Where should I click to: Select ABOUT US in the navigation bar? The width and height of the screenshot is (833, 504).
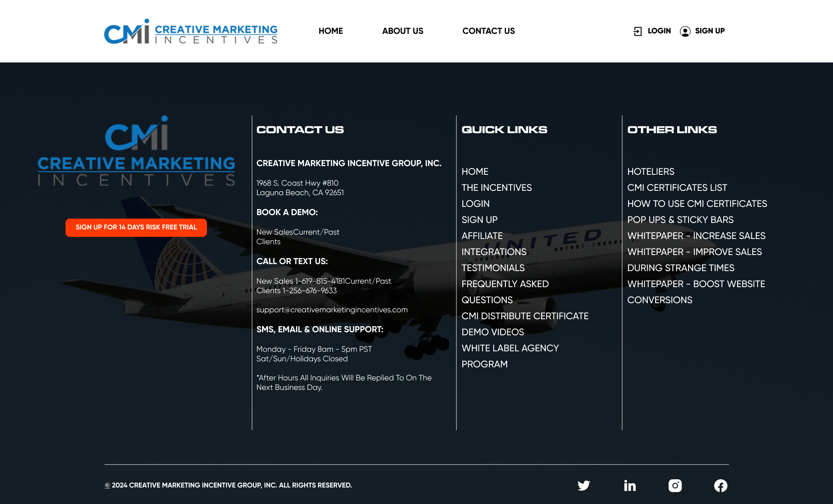[x=402, y=31]
